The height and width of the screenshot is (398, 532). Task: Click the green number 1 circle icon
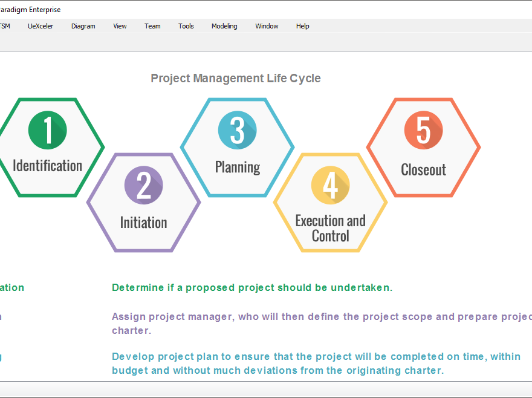click(47, 129)
